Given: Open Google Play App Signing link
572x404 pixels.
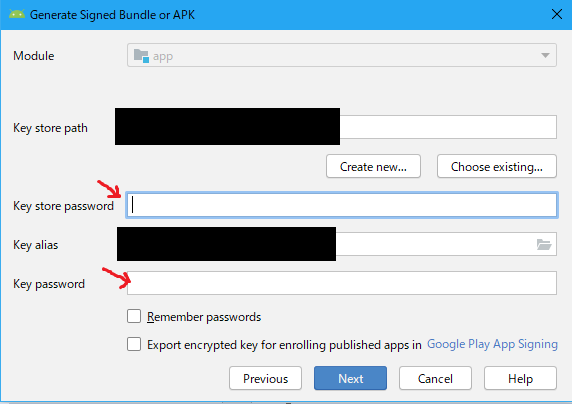Looking at the screenshot, I should click(492, 344).
